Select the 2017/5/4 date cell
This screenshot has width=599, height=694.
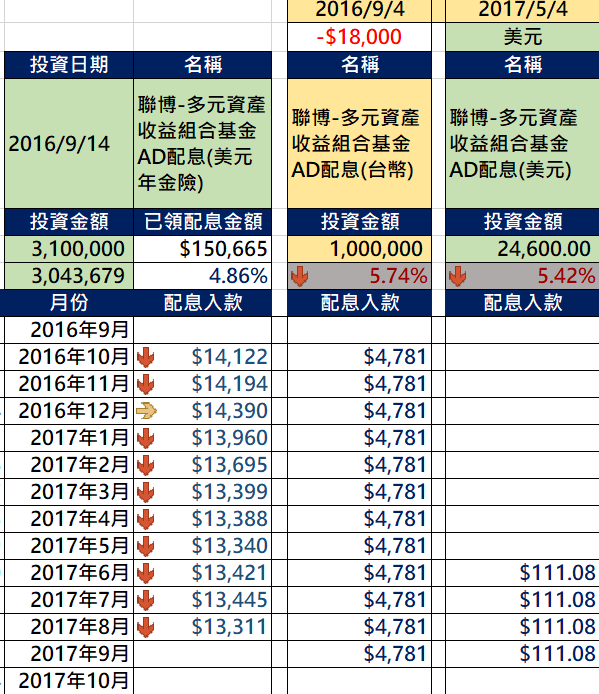coord(522,11)
